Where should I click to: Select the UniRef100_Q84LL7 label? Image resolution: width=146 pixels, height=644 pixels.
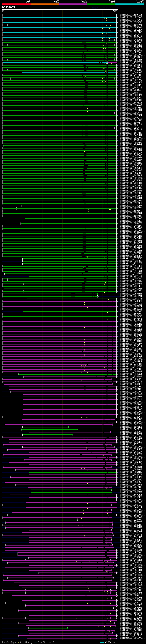(x=131, y=256)
